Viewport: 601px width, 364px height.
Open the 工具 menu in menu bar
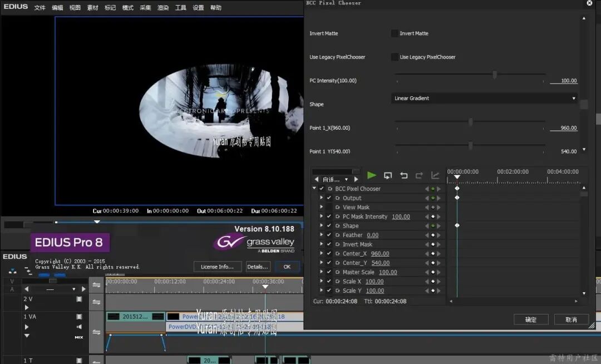(x=180, y=8)
